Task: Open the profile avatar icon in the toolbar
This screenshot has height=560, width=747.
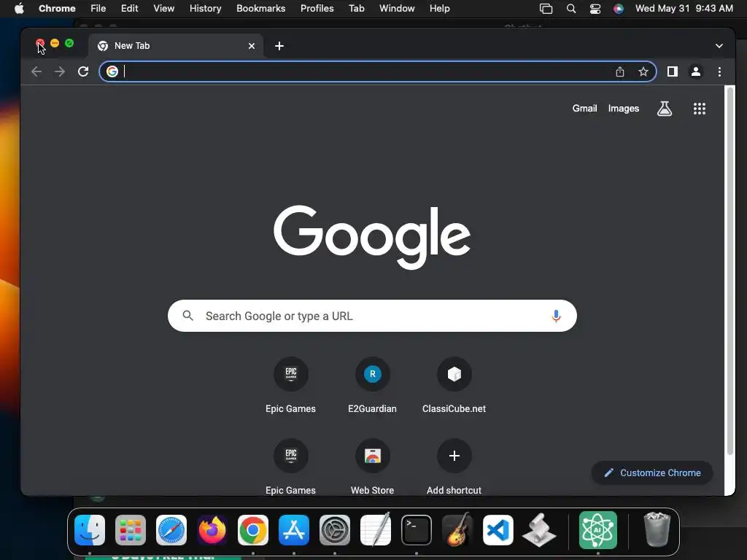Action: tap(695, 71)
